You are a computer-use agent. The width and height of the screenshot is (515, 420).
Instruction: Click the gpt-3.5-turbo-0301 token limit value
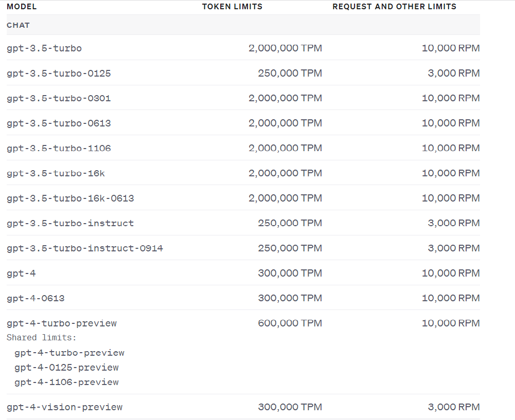285,98
